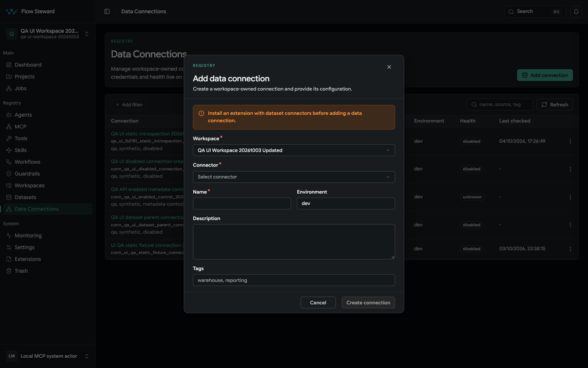Click the Projects folder icon
588x368 pixels.
point(9,77)
